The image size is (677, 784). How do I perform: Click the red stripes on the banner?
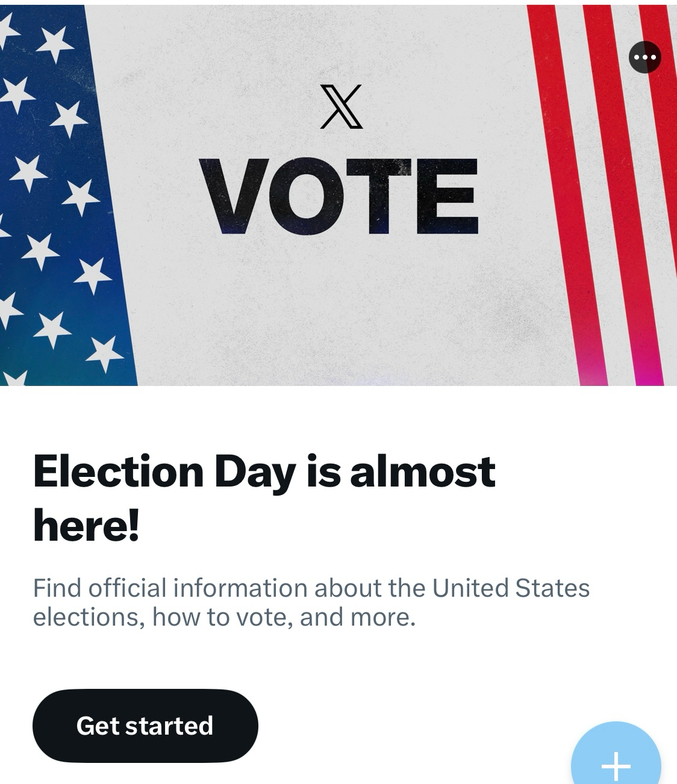tap(596, 181)
